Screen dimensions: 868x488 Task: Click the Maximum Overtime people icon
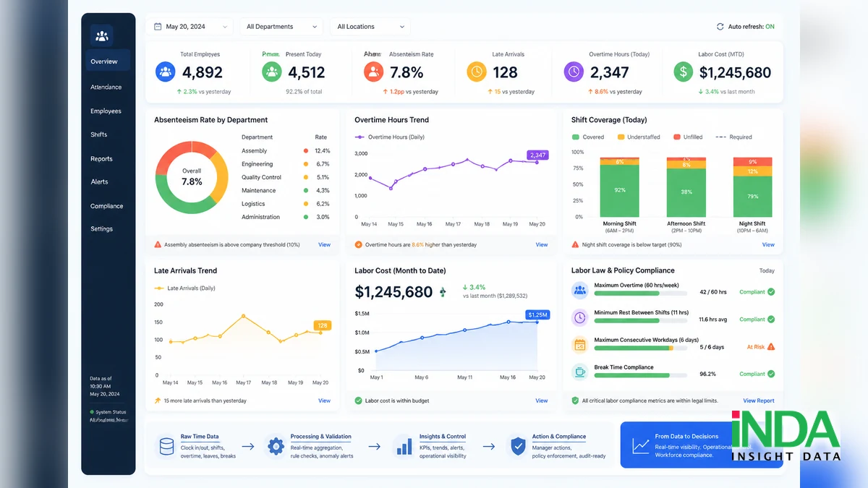(579, 291)
